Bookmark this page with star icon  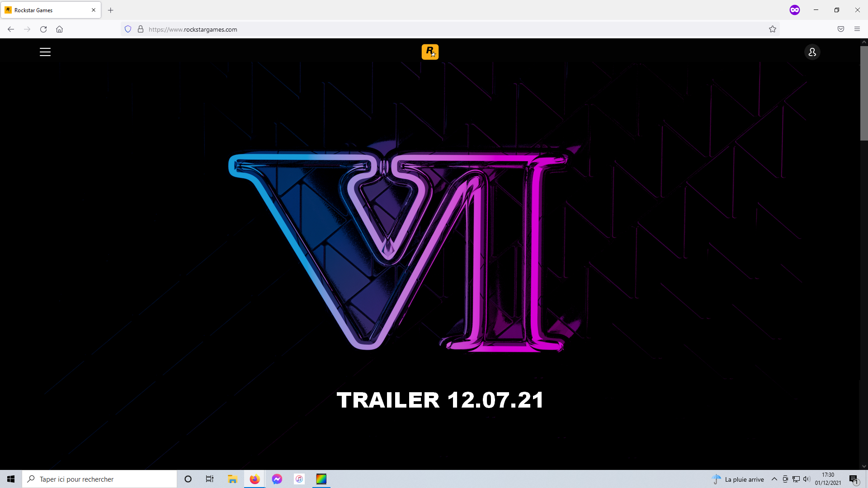tap(773, 29)
